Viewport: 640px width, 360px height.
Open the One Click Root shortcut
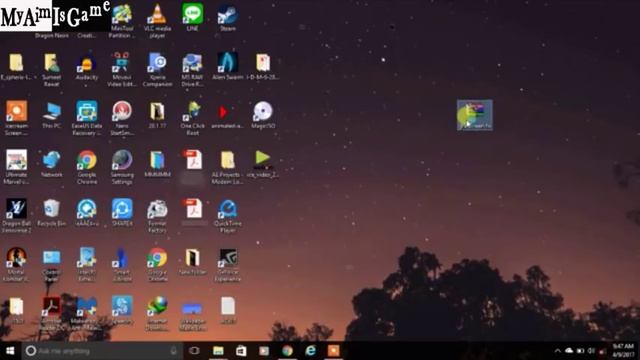click(x=192, y=118)
